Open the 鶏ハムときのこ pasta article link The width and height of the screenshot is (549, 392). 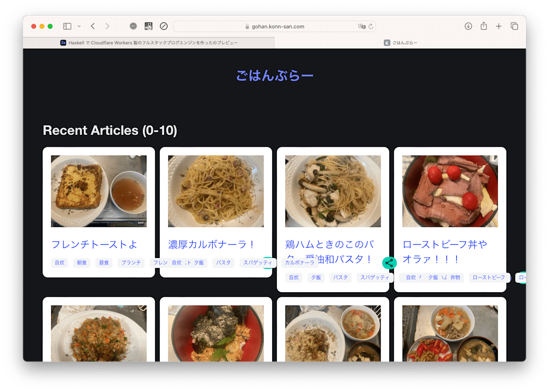[x=329, y=252]
